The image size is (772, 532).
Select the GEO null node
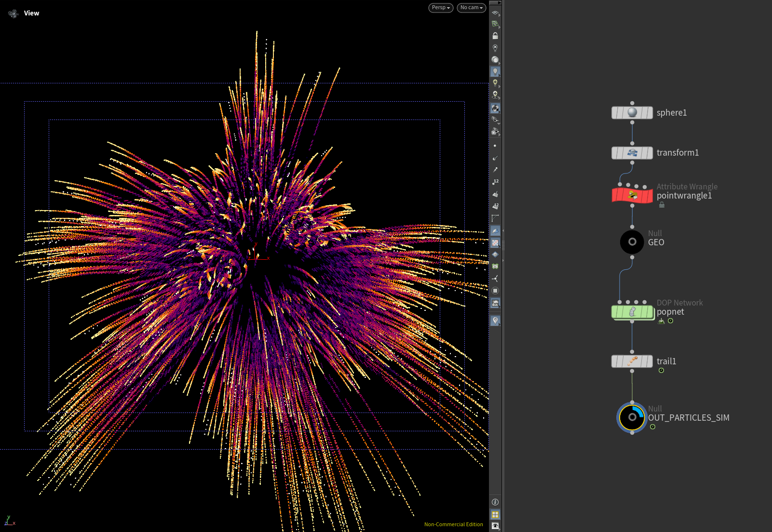[632, 242]
